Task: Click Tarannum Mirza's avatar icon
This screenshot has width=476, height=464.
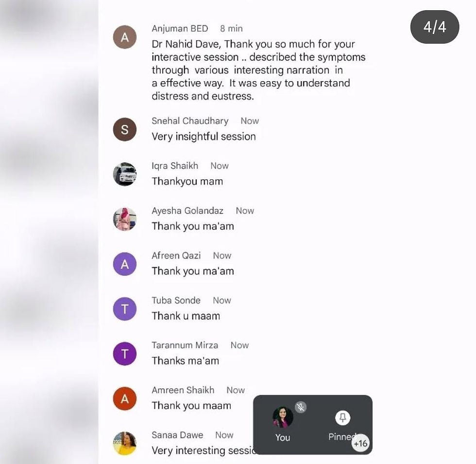Action: point(125,354)
